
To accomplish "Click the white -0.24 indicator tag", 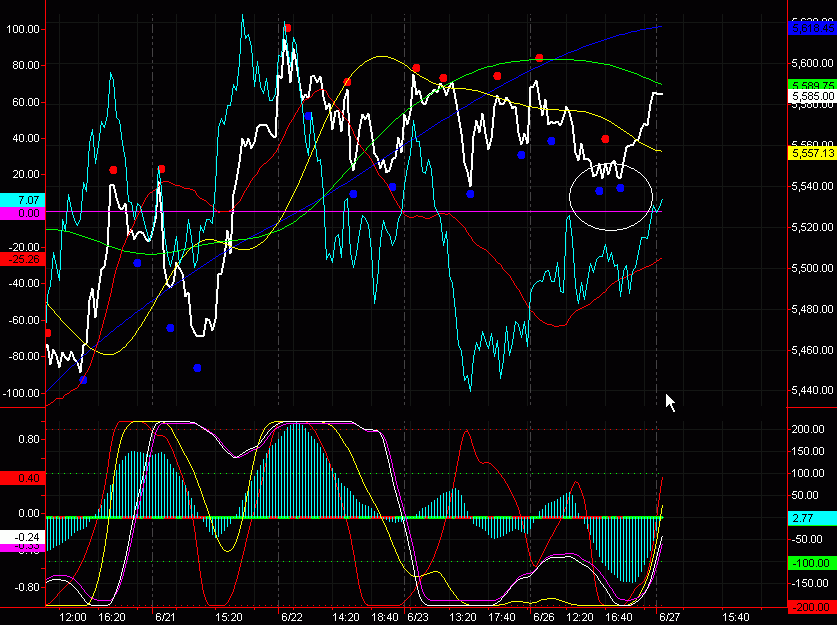I will point(22,537).
